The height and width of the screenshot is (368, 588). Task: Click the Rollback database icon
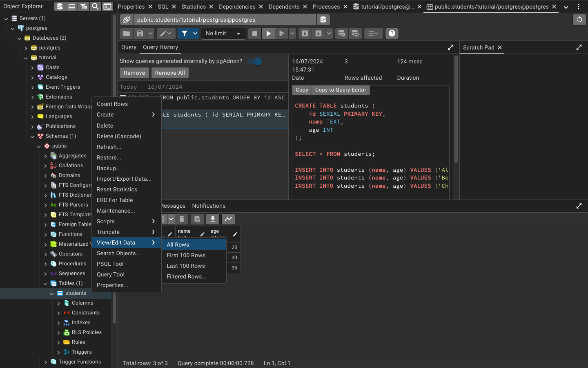(x=355, y=34)
